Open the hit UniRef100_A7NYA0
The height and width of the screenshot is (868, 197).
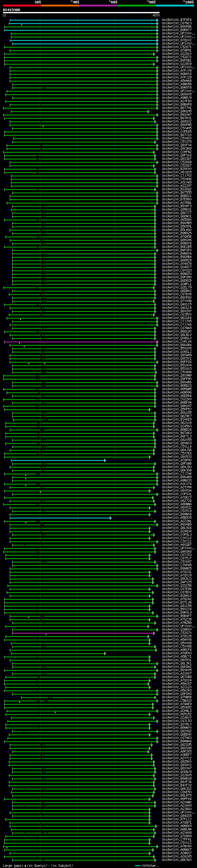[x=176, y=846]
